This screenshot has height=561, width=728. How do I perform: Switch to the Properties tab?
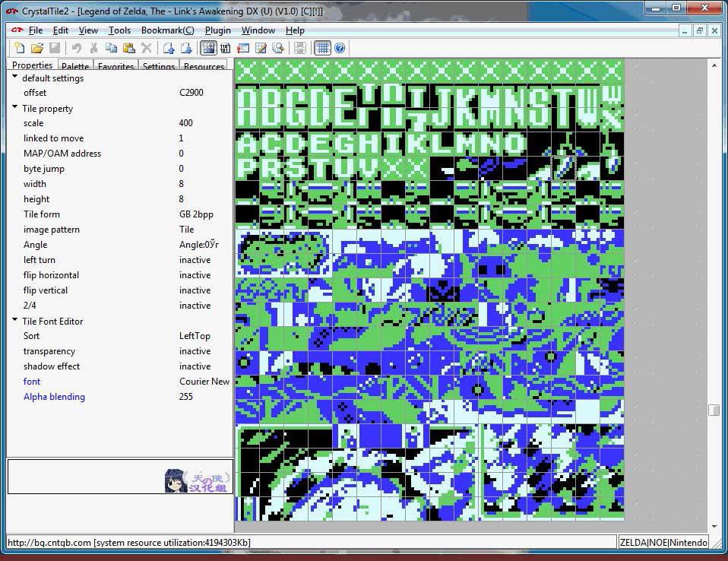pyautogui.click(x=32, y=65)
